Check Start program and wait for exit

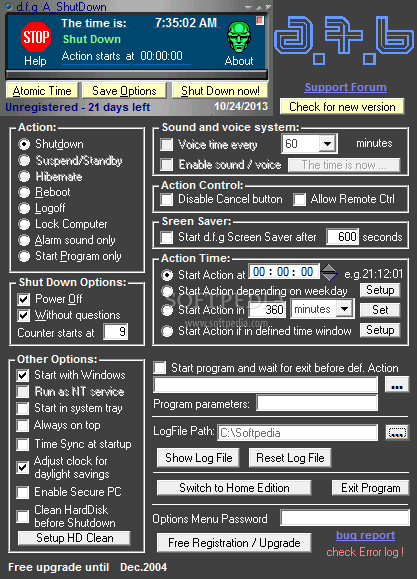pos(160,367)
